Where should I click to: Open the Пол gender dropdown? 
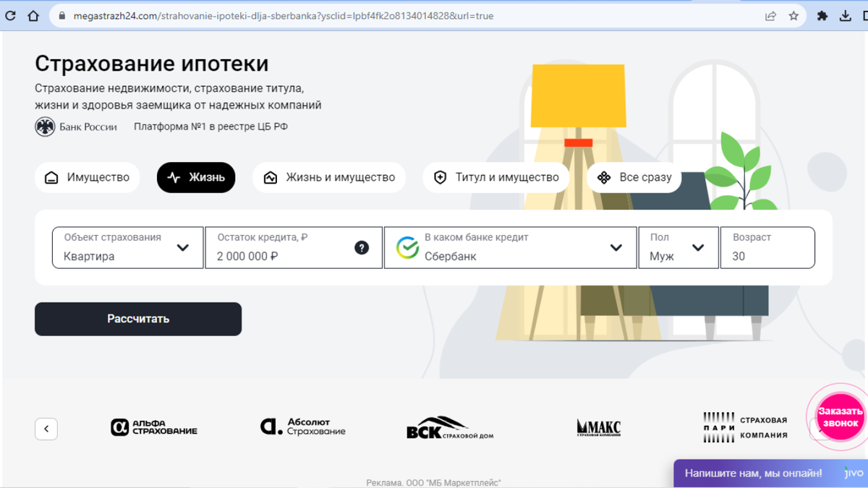tap(678, 248)
